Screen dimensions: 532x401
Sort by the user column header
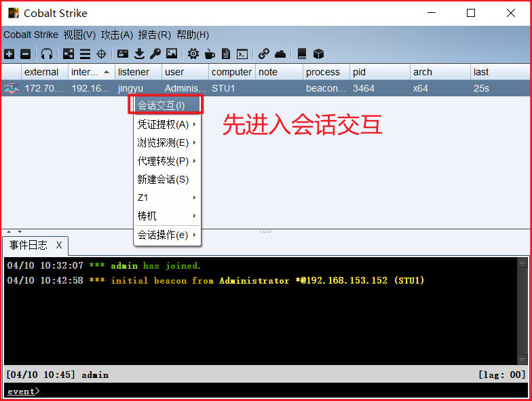click(185, 72)
